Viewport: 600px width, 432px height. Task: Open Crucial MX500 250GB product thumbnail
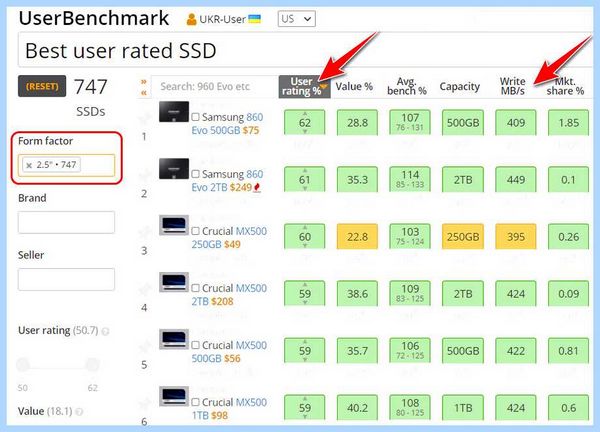tap(174, 225)
